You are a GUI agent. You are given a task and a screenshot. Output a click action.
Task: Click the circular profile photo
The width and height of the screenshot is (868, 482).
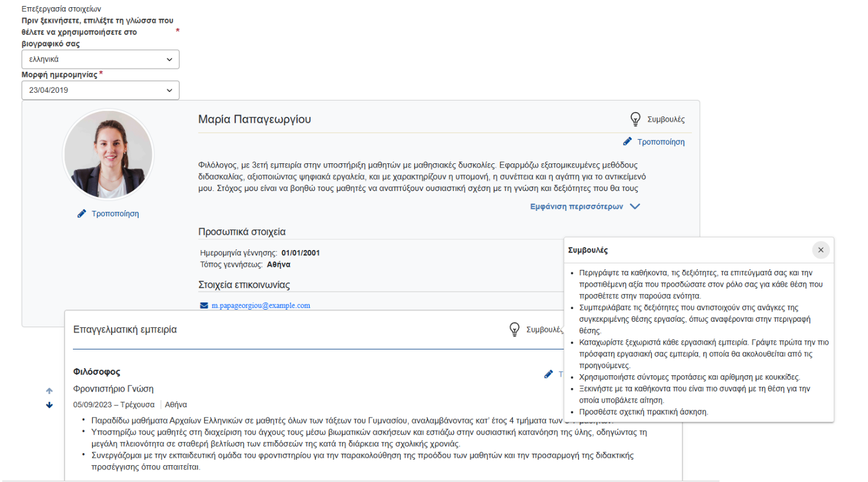(x=108, y=155)
